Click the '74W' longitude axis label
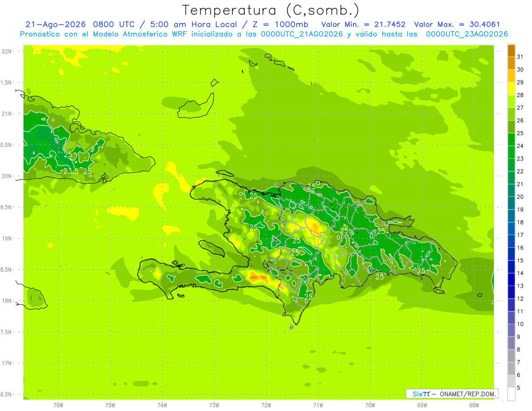The image size is (532, 411). tap(162, 405)
